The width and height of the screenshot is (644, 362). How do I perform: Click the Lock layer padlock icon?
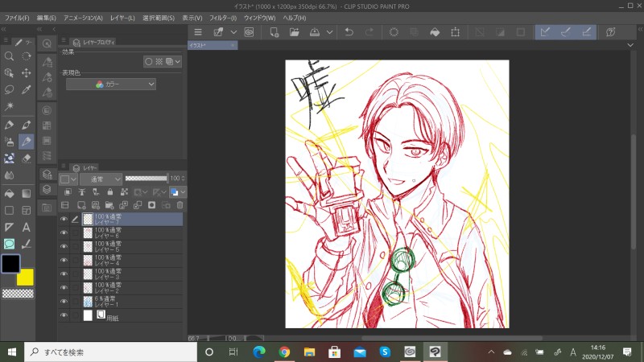(109, 191)
